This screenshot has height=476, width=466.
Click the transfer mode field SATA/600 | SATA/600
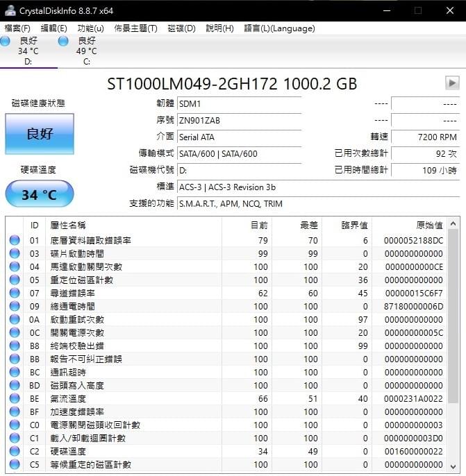pyautogui.click(x=239, y=154)
